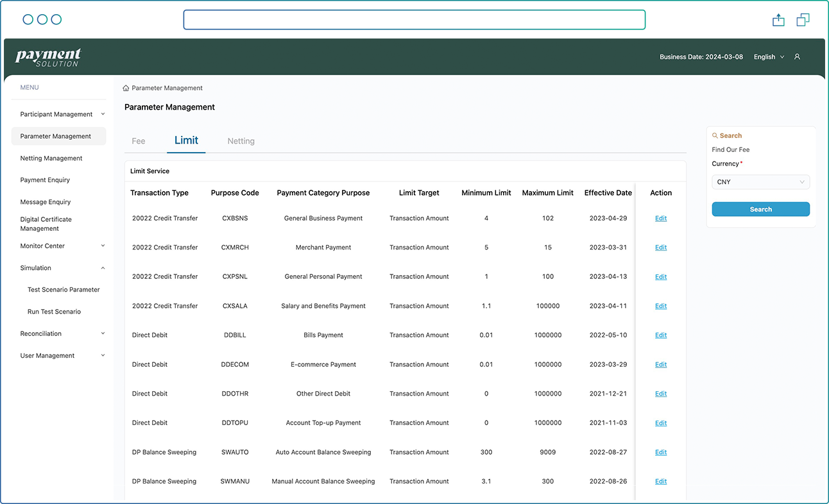Click the Maximum Limit column header
This screenshot has height=504, width=829.
[x=548, y=193]
